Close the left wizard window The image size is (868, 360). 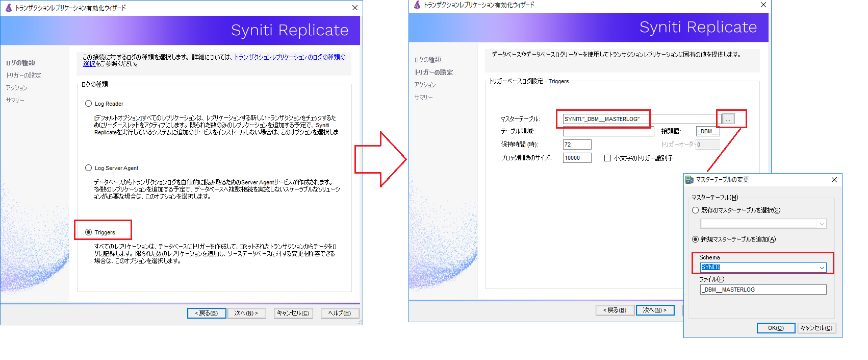(355, 8)
